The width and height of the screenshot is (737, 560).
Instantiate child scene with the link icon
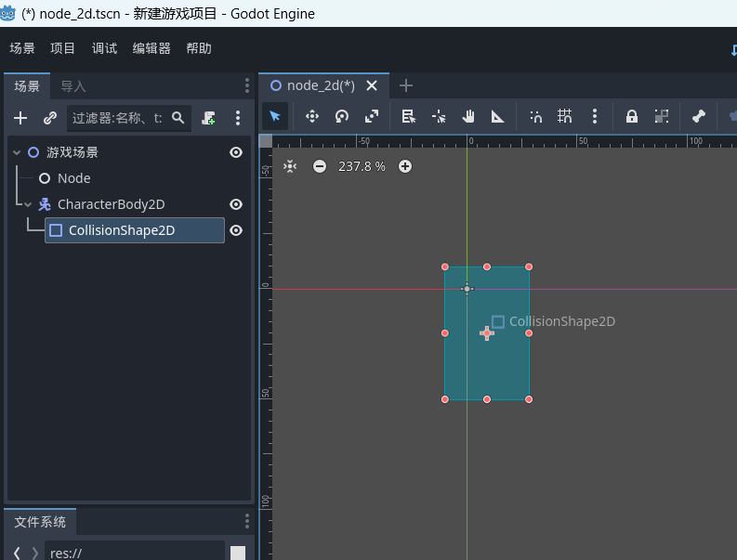tap(50, 118)
